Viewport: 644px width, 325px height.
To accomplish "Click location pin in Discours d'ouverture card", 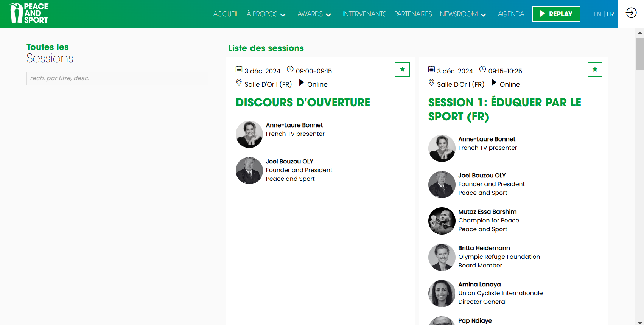I will point(239,82).
